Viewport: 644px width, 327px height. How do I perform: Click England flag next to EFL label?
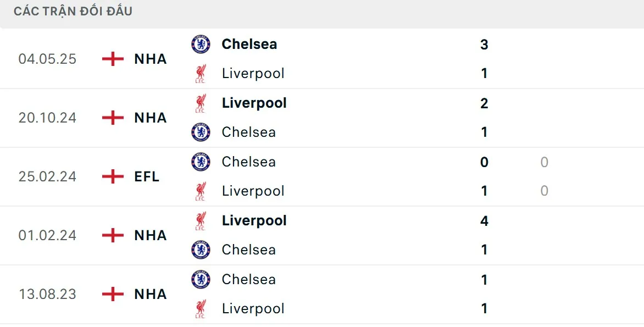113,176
